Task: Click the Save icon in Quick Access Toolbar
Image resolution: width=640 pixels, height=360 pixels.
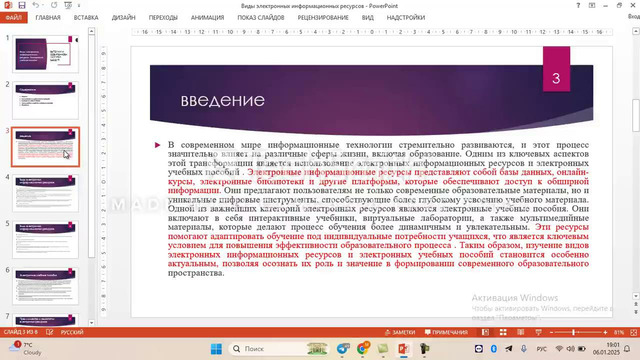Action: point(22,5)
